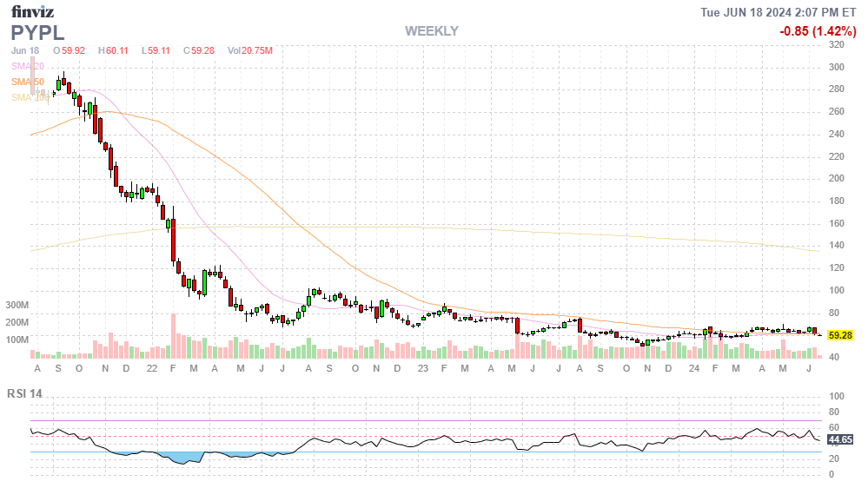Click the SMA 200 indicator label
868x488 pixels.
pos(30,97)
